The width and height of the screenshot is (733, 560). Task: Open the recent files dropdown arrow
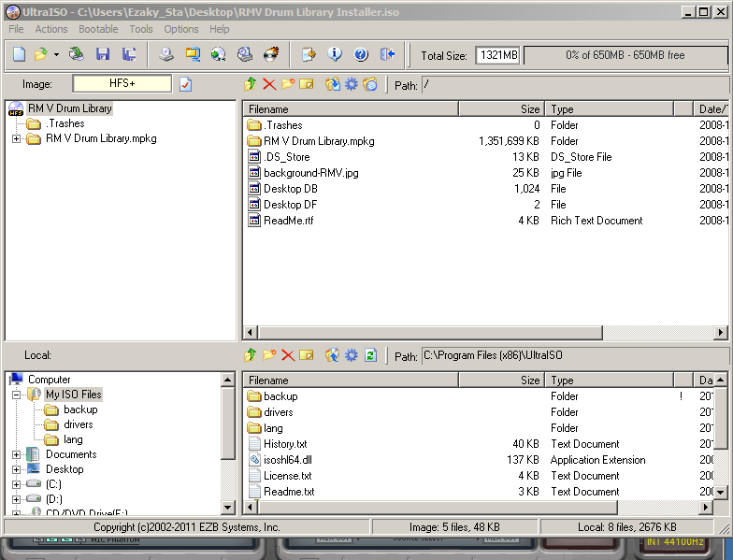pyautogui.click(x=56, y=54)
